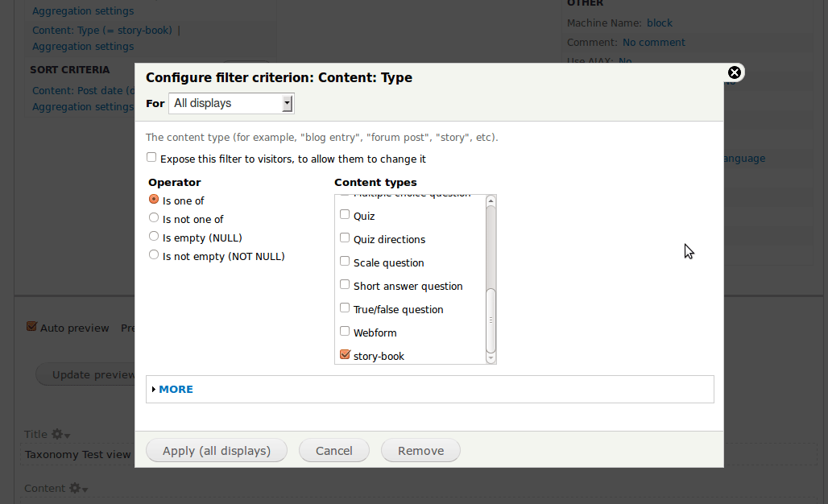Select 'Is one of' operator
Image resolution: width=828 pixels, height=504 pixels.
[x=154, y=200]
